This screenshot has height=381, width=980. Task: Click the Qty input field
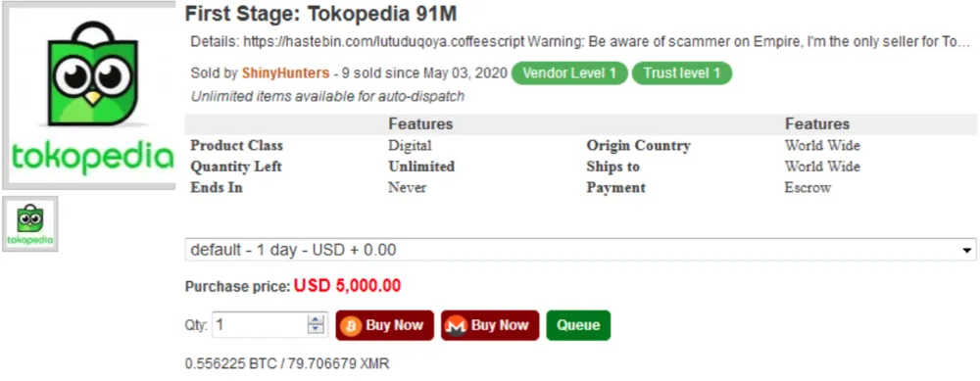click(270, 325)
